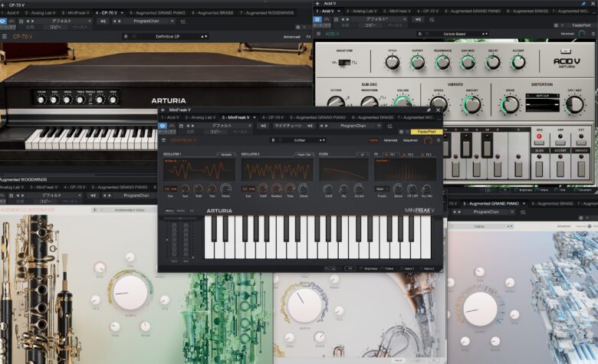This screenshot has width=598, height=364.
Task: Select the FX 2 tab in MiniFreak V
Action: tap(409, 154)
